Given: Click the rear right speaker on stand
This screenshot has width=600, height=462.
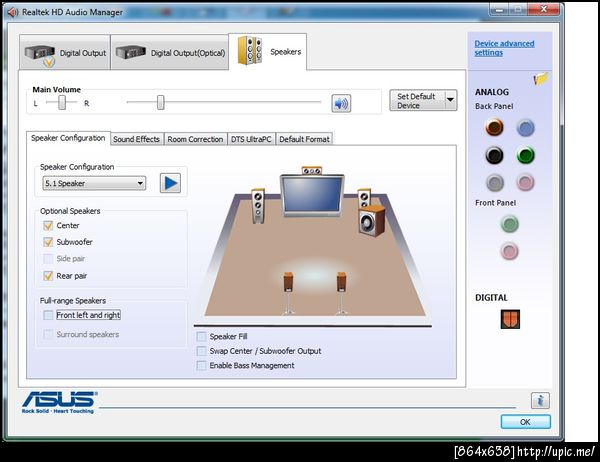Looking at the screenshot, I should [x=341, y=293].
